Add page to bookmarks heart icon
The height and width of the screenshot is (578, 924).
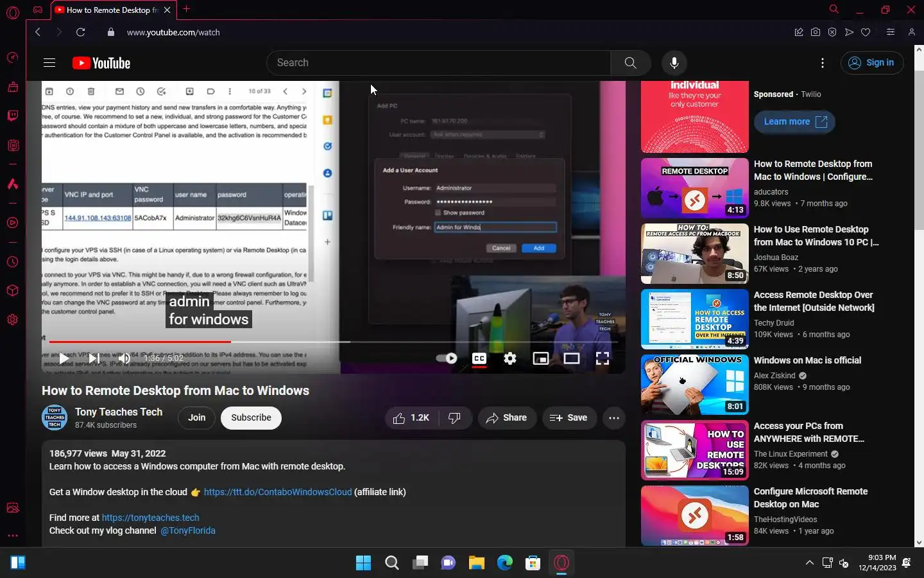click(x=866, y=32)
